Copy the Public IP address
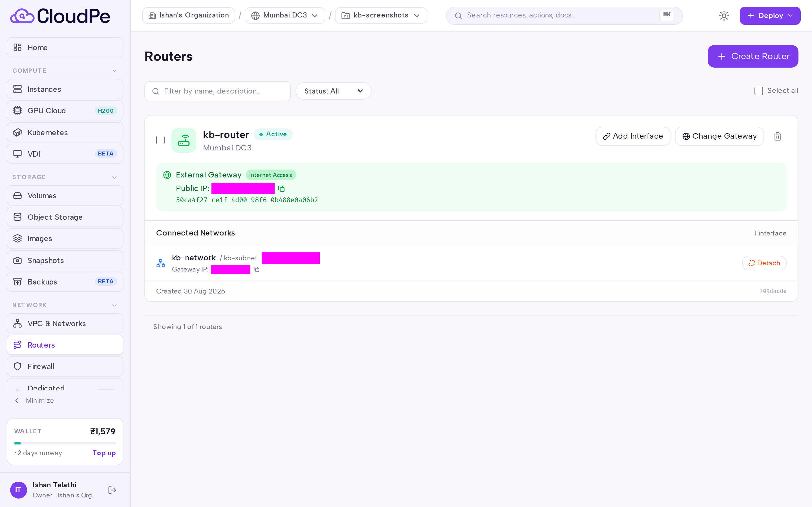This screenshot has height=507, width=812. [281, 189]
